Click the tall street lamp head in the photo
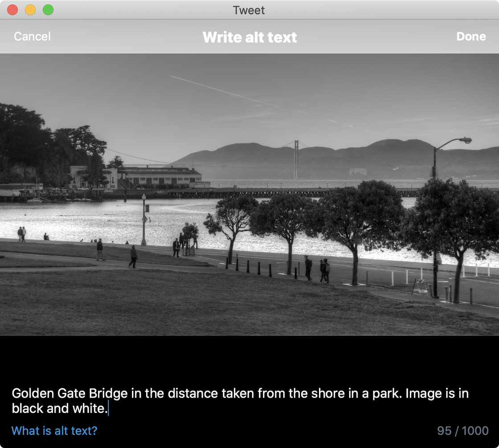Screen dimensions: 499x448 (x=466, y=140)
